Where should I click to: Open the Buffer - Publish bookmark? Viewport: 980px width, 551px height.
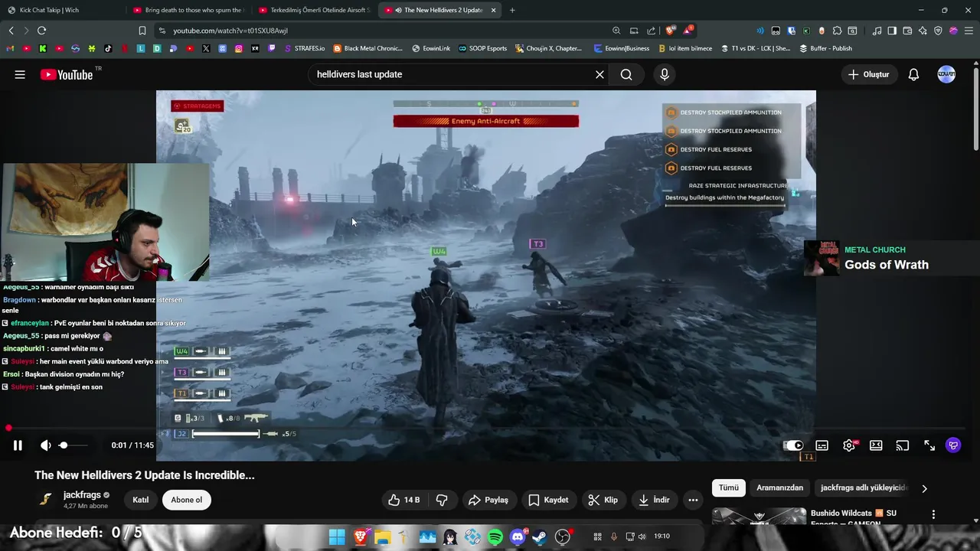pos(825,48)
